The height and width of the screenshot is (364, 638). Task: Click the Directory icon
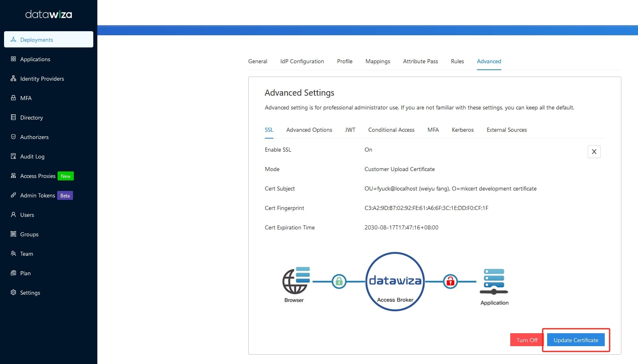click(13, 117)
